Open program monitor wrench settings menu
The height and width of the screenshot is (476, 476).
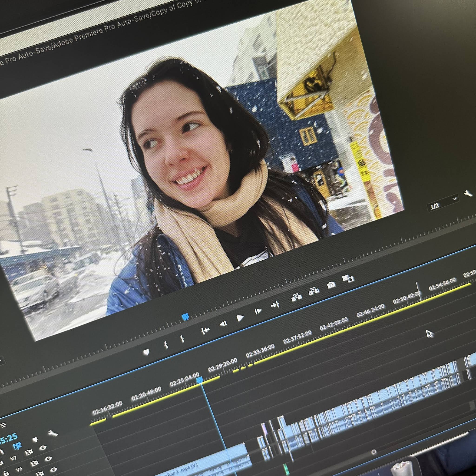[468, 193]
